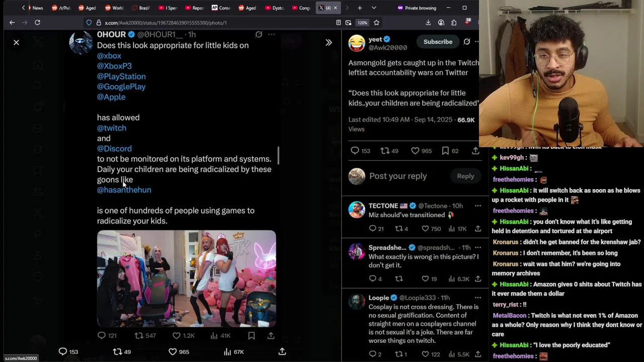The height and width of the screenshot is (362, 644).
Task: Switch to the AP Conse tab
Action: [221, 8]
